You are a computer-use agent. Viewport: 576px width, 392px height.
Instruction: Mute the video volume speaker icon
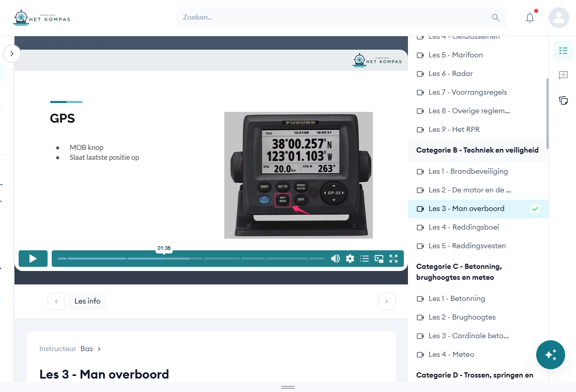pos(336,259)
